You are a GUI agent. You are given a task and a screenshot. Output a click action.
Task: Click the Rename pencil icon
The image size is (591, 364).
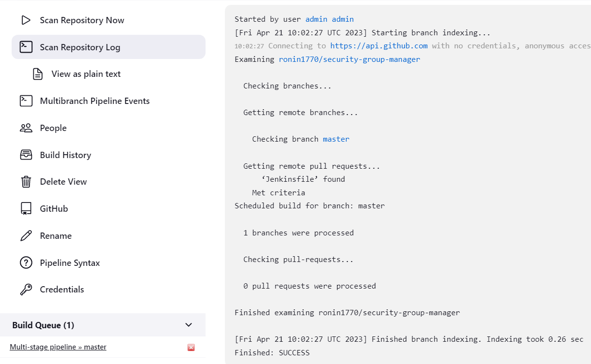tap(26, 236)
